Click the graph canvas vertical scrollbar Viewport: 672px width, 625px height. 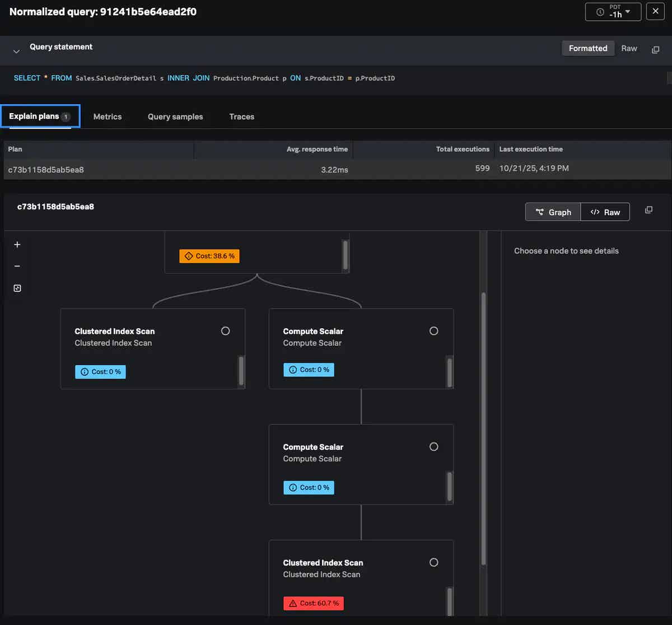[x=483, y=426]
